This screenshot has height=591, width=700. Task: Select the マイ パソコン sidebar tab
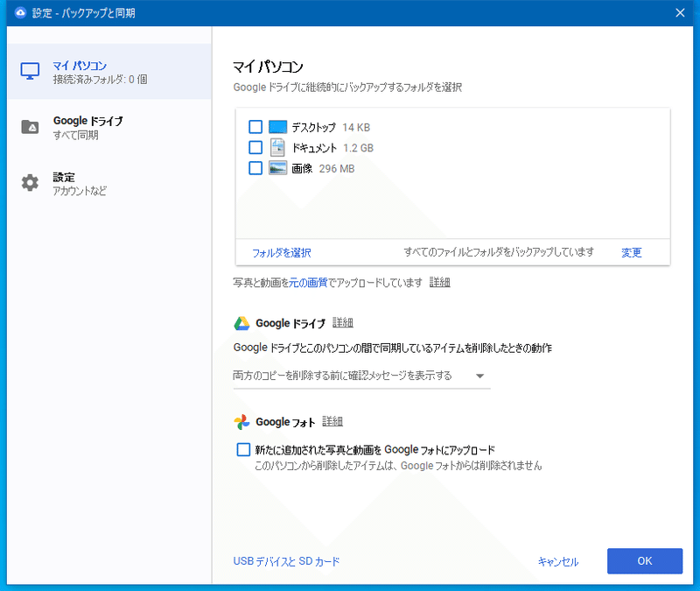[x=109, y=72]
